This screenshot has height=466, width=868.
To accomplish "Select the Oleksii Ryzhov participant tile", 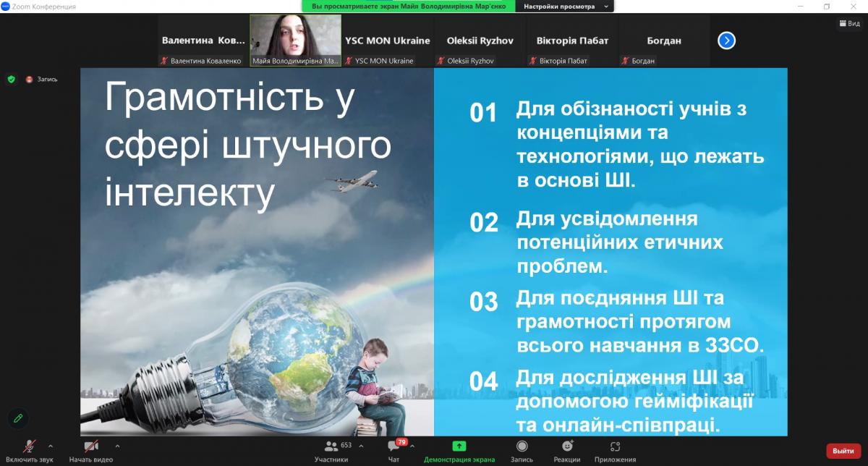I will (x=480, y=41).
